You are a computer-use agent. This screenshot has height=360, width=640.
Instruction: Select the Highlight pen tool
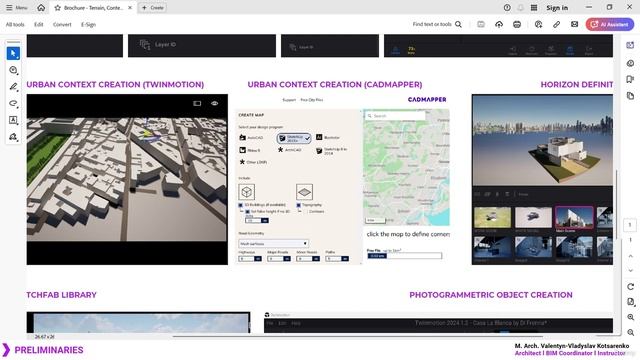(x=13, y=87)
